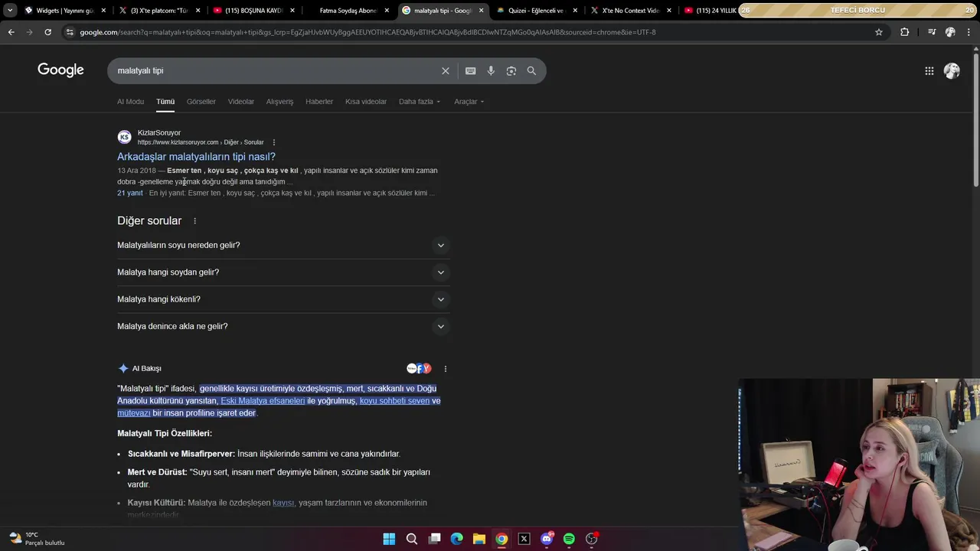Screen dimensions: 980x551
Task: Expand 'Malatyalıların soyu nereden gelir?' question
Action: click(283, 245)
